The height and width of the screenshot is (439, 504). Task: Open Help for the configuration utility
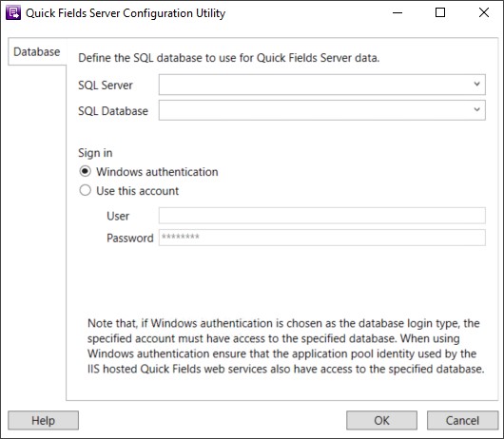coord(43,420)
